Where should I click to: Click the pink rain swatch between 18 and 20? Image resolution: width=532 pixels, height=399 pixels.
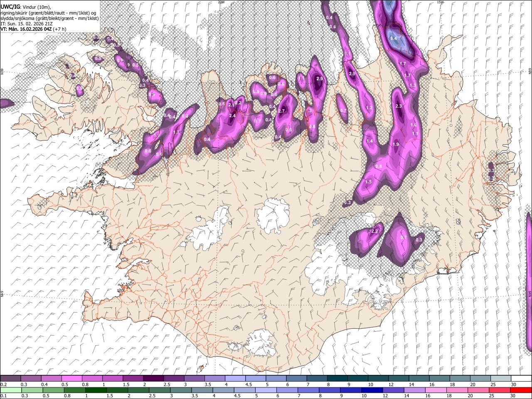coord(457,390)
